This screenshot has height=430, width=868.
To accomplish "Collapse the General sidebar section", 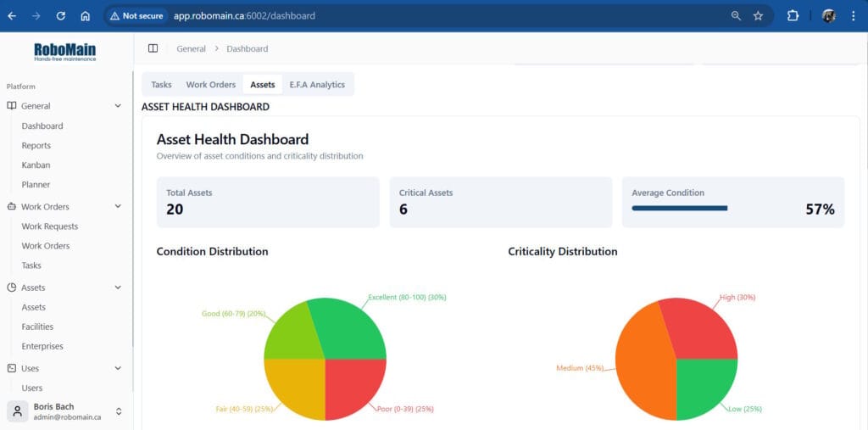I will click(x=118, y=106).
